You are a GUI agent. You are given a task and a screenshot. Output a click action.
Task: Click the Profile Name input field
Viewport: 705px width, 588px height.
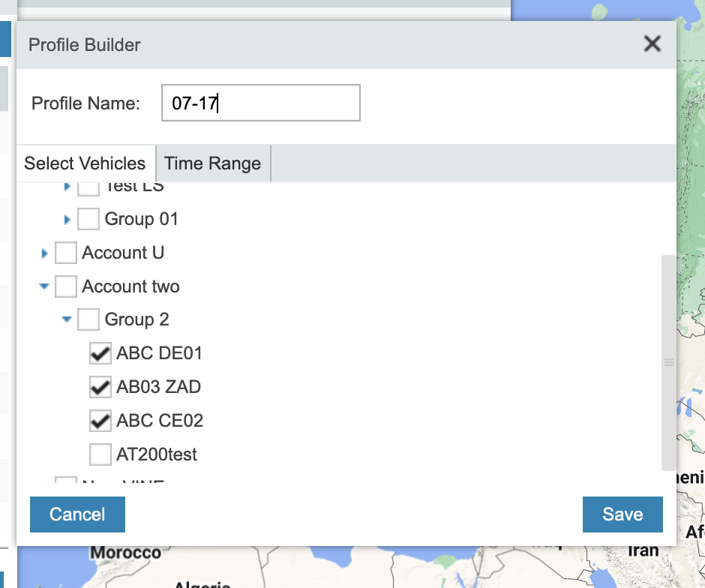(260, 103)
